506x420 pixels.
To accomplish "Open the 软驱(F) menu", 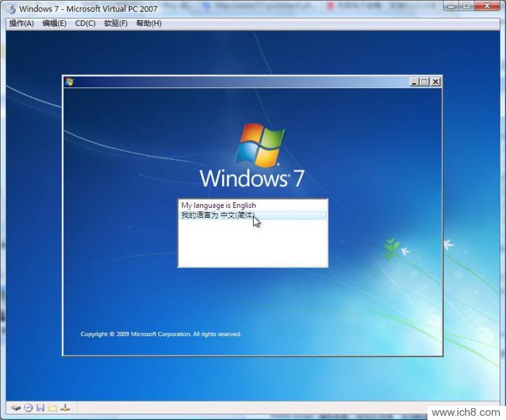I will point(116,23).
